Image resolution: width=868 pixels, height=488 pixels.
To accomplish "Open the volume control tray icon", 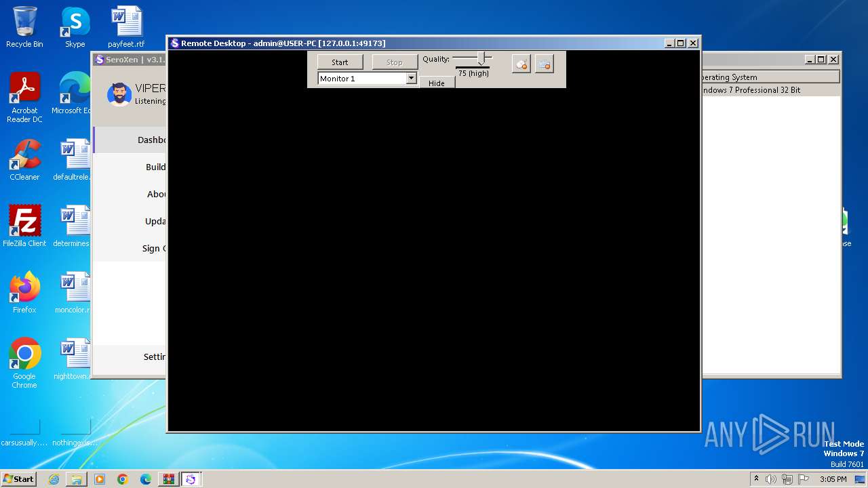I will tap(770, 479).
